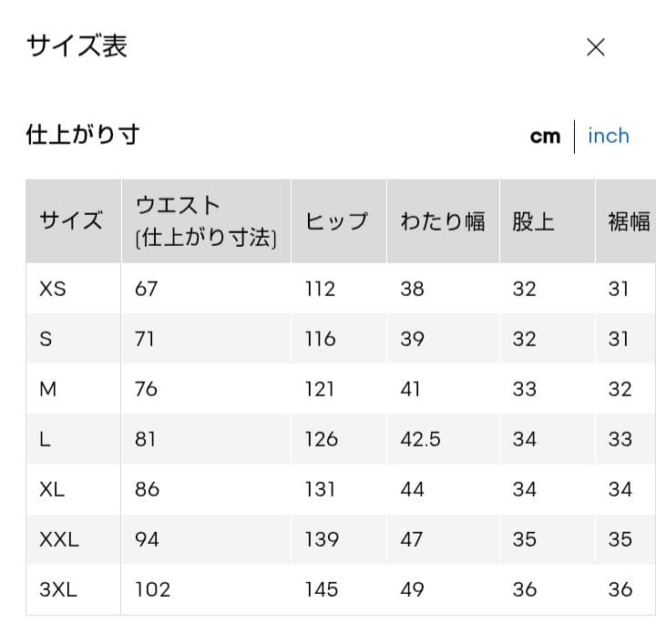Close the size chart dialog

(x=595, y=46)
